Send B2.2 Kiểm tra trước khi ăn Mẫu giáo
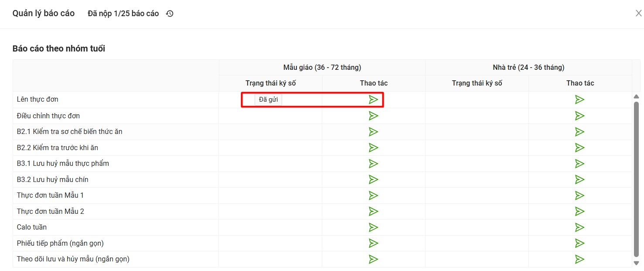 click(373, 148)
